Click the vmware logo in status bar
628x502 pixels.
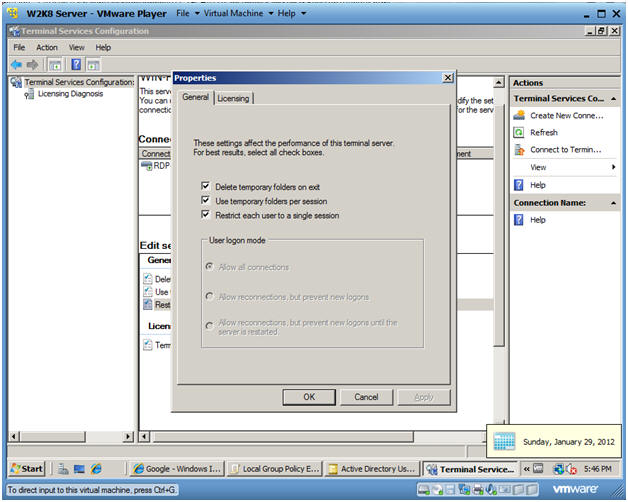click(x=575, y=489)
